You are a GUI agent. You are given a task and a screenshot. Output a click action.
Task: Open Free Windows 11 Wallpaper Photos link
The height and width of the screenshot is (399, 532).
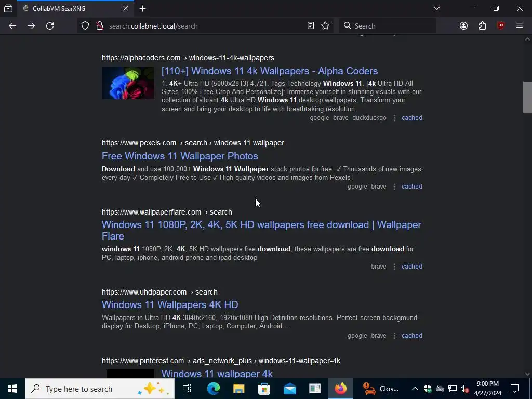(x=180, y=156)
